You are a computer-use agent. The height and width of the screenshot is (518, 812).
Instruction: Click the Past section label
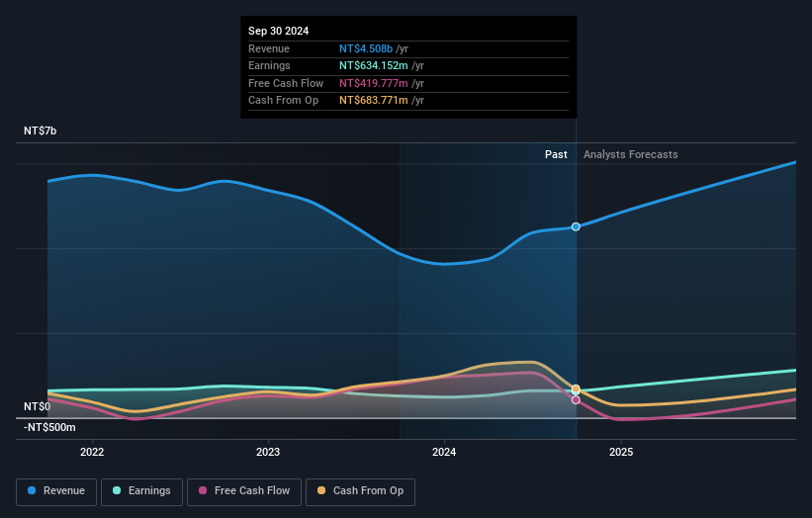(556, 154)
